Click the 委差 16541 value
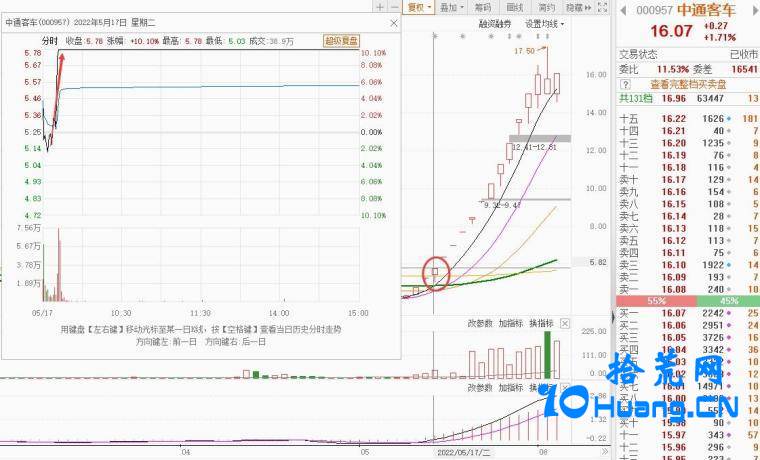The width and height of the screenshot is (760, 460). 744,69
